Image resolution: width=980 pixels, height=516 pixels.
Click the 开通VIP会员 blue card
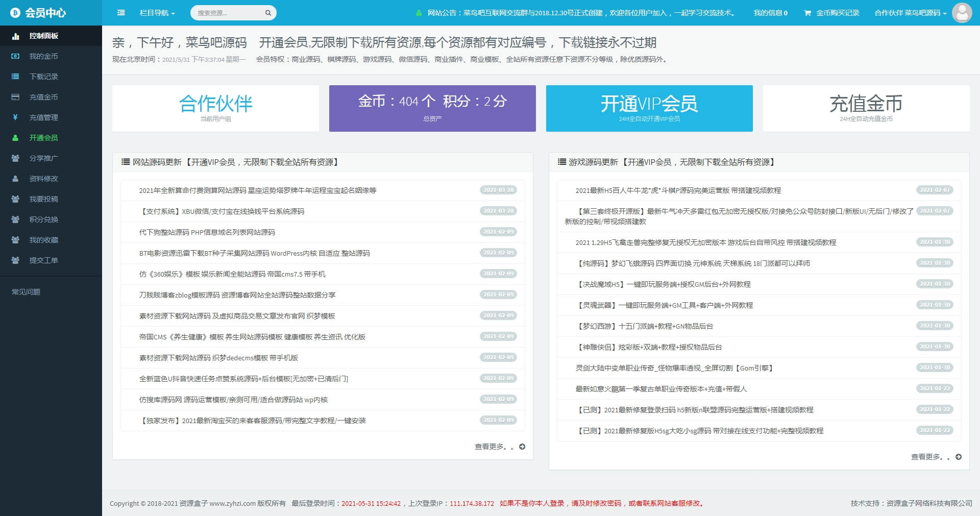[x=649, y=108]
